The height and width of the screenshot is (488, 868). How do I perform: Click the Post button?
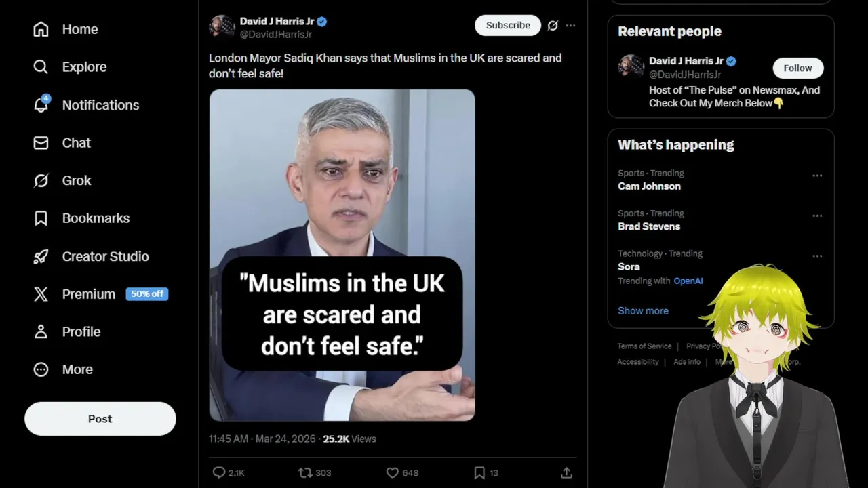click(100, 419)
